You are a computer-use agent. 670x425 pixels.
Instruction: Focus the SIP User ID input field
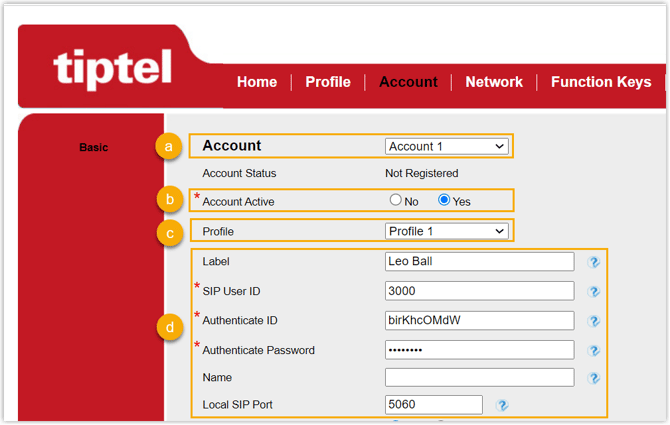pyautogui.click(x=479, y=291)
